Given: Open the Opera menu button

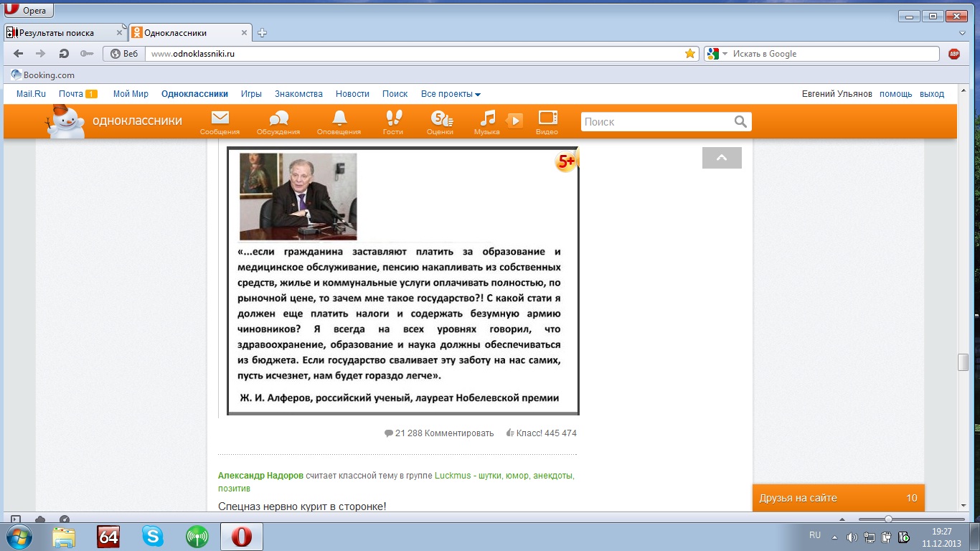Looking at the screenshot, I should click(27, 11).
